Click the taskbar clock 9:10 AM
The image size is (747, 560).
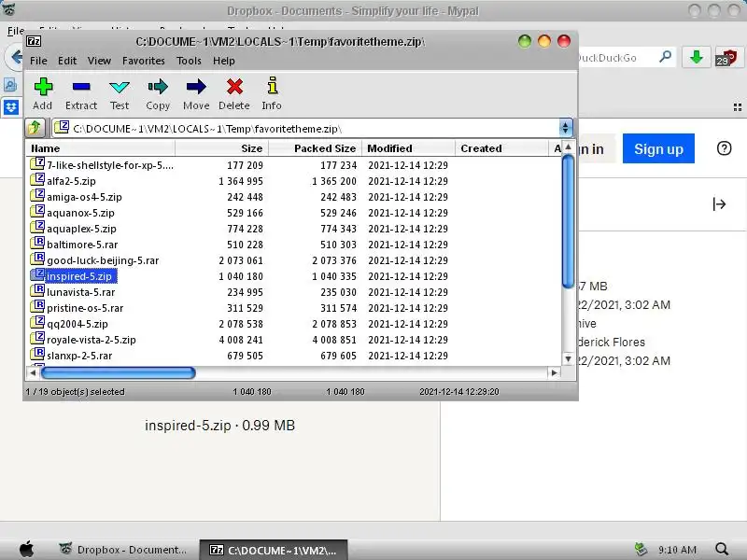(677, 550)
